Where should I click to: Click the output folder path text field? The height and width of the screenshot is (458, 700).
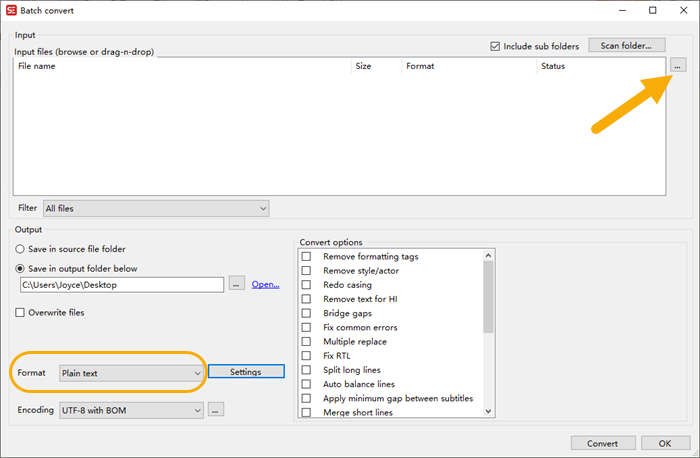click(122, 285)
